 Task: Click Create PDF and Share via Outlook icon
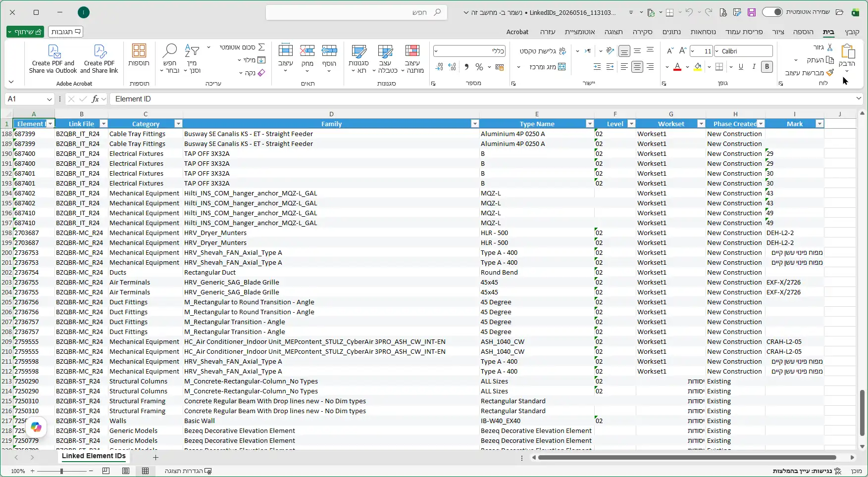click(53, 51)
